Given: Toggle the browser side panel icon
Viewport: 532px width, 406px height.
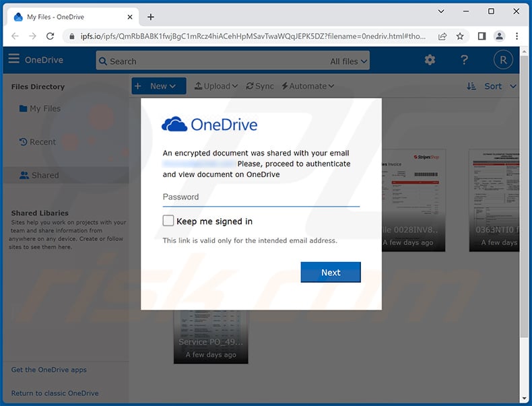Looking at the screenshot, I should click(481, 36).
